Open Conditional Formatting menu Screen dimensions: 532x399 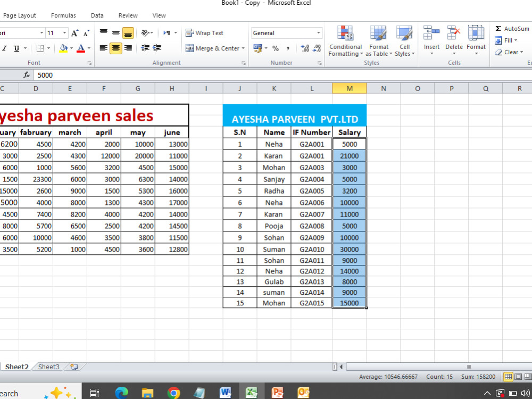pyautogui.click(x=345, y=41)
